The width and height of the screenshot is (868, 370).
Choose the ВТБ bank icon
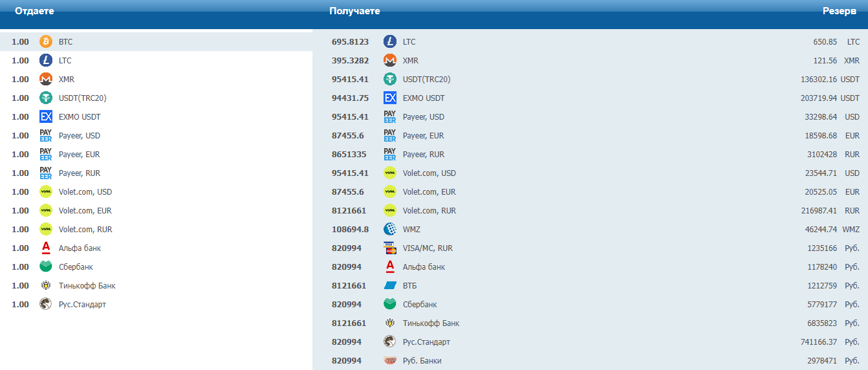[x=390, y=285]
